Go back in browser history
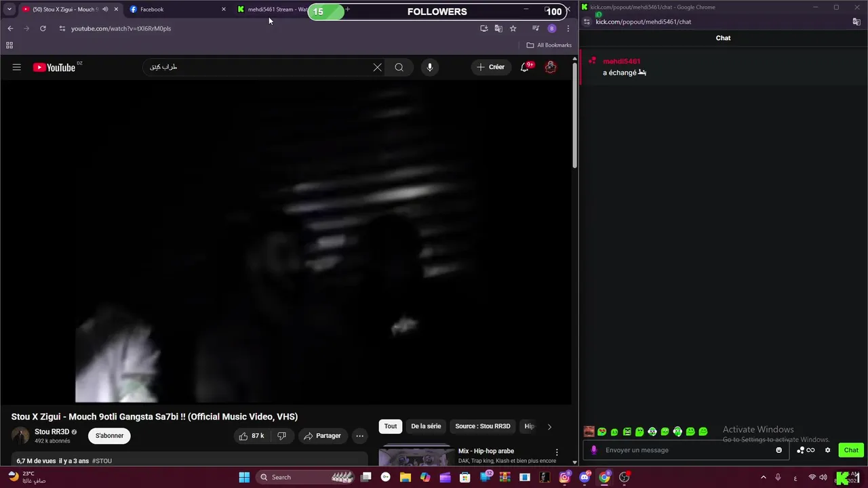Viewport: 868px width, 488px height. 10,28
